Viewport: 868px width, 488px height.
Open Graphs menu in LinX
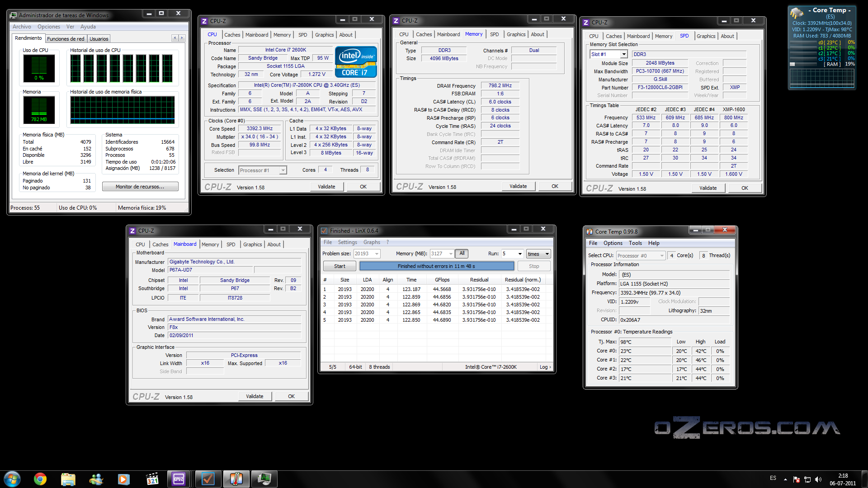[372, 243]
